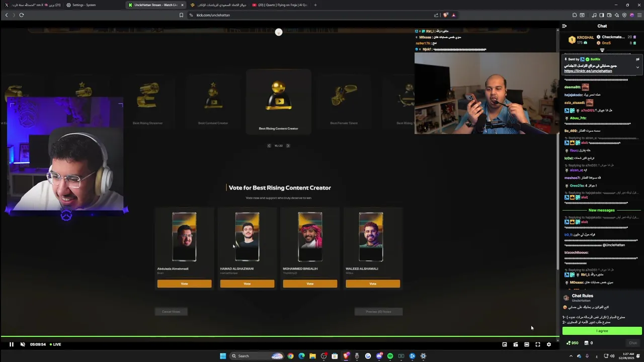Image resolution: width=644 pixels, height=362 pixels.
Task: Open a new browser tab
Action: point(315,5)
